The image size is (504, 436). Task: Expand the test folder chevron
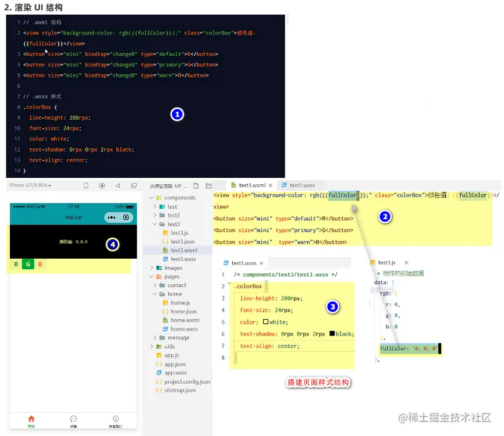tap(155, 206)
